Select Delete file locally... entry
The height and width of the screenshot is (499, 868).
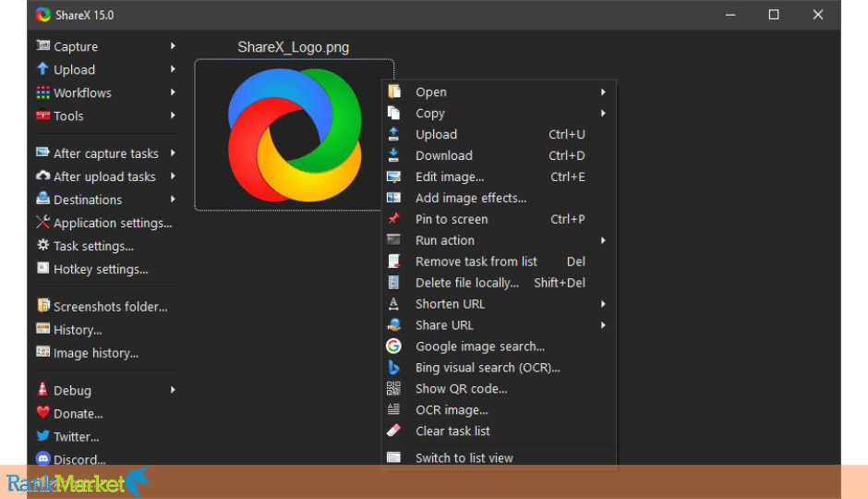pos(499,283)
